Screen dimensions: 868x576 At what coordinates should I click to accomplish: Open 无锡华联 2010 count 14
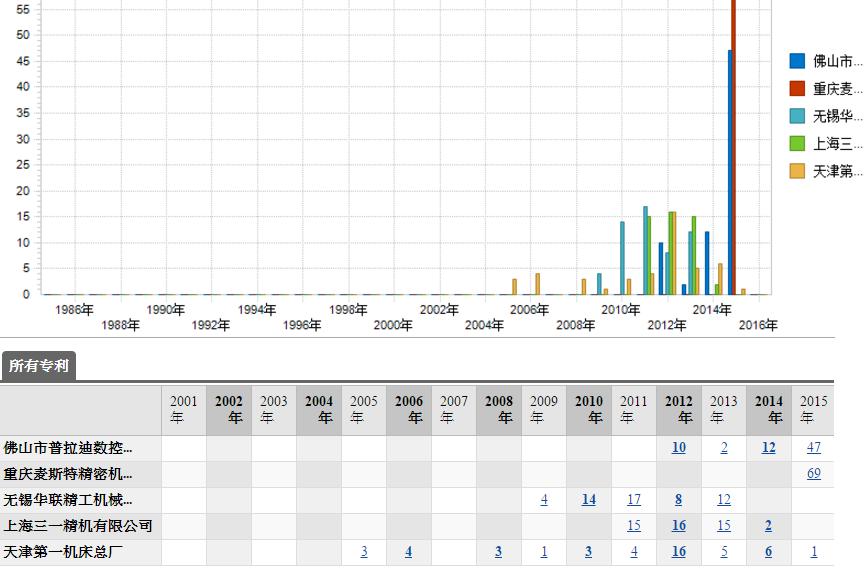pyautogui.click(x=589, y=500)
